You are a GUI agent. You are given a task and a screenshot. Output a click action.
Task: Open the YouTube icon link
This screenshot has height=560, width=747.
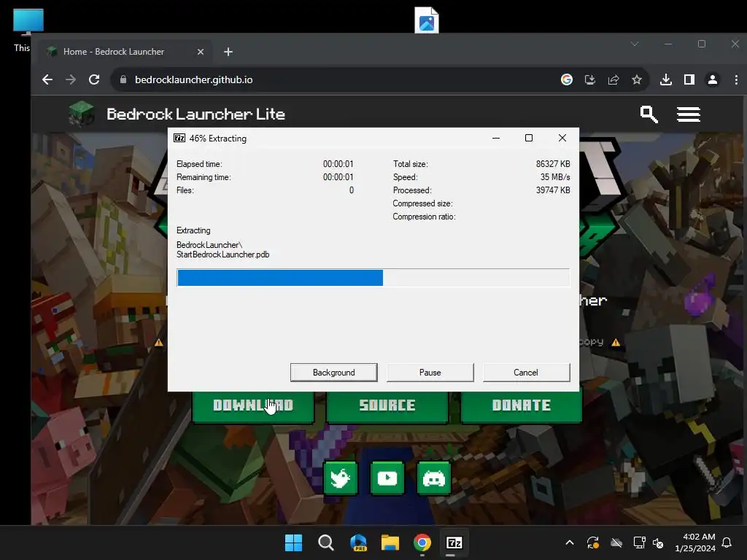coord(387,478)
